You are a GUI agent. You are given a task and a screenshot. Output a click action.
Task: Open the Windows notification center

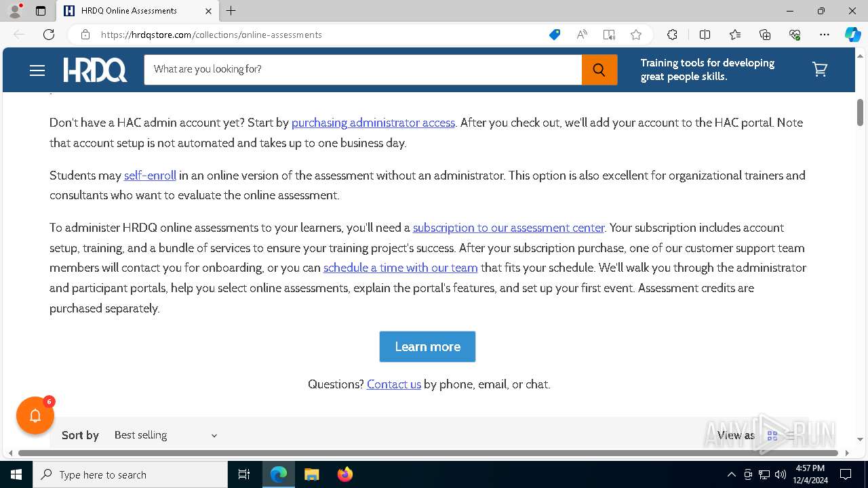(x=846, y=474)
